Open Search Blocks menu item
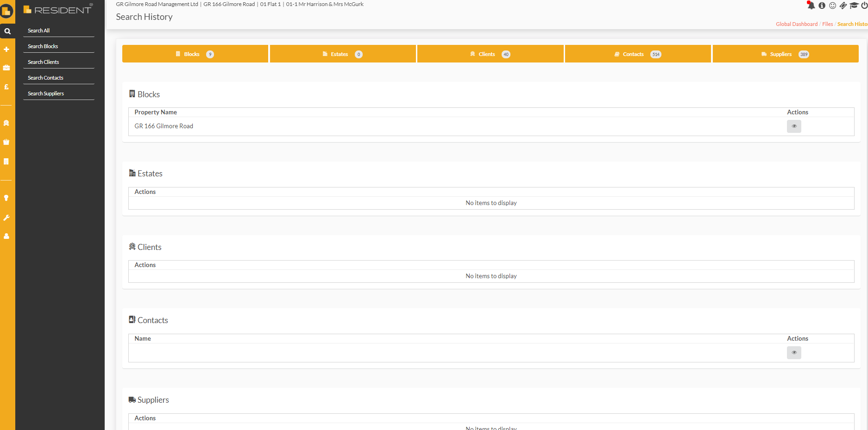The height and width of the screenshot is (430, 868). click(x=59, y=46)
